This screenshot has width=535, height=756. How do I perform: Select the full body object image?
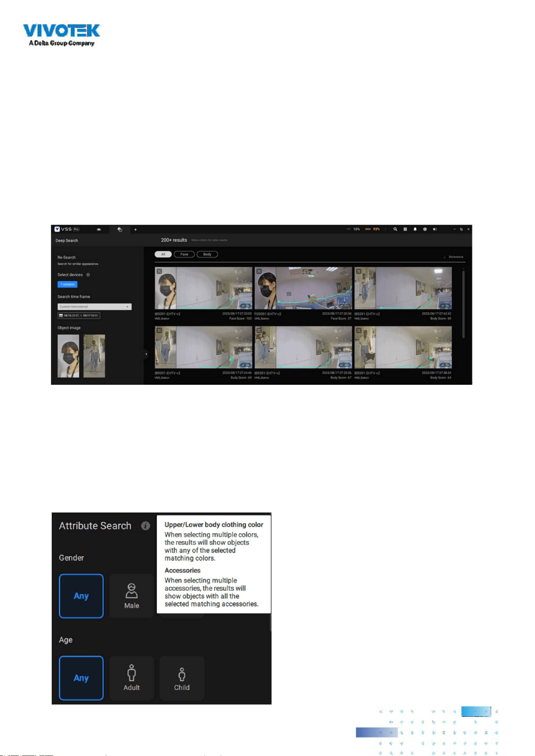coord(94,356)
